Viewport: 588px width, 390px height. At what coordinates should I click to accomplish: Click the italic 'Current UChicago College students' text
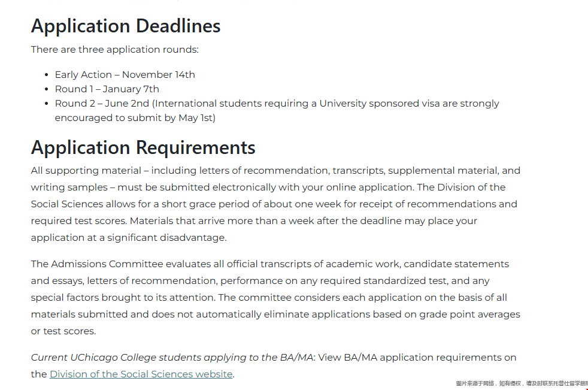click(172, 358)
